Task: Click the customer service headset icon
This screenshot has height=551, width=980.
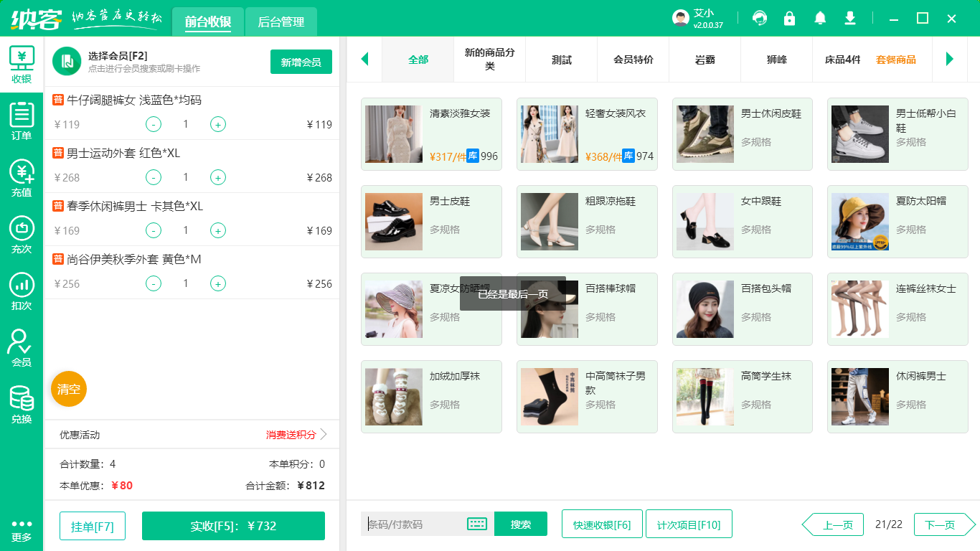Action: click(760, 18)
